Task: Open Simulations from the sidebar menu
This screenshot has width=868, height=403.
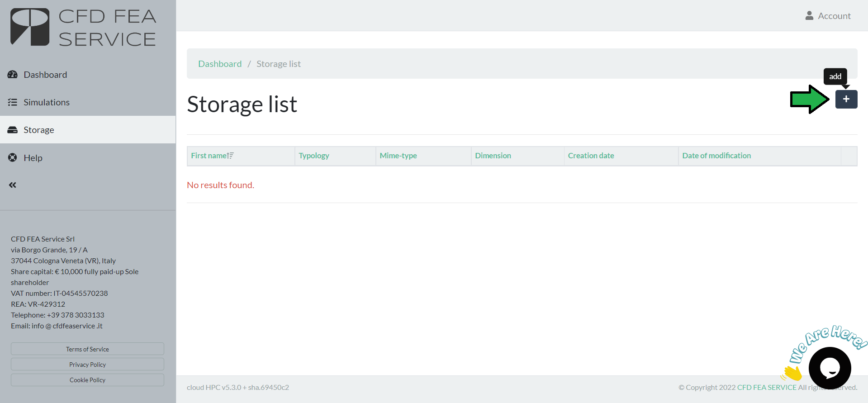Action: (x=47, y=102)
